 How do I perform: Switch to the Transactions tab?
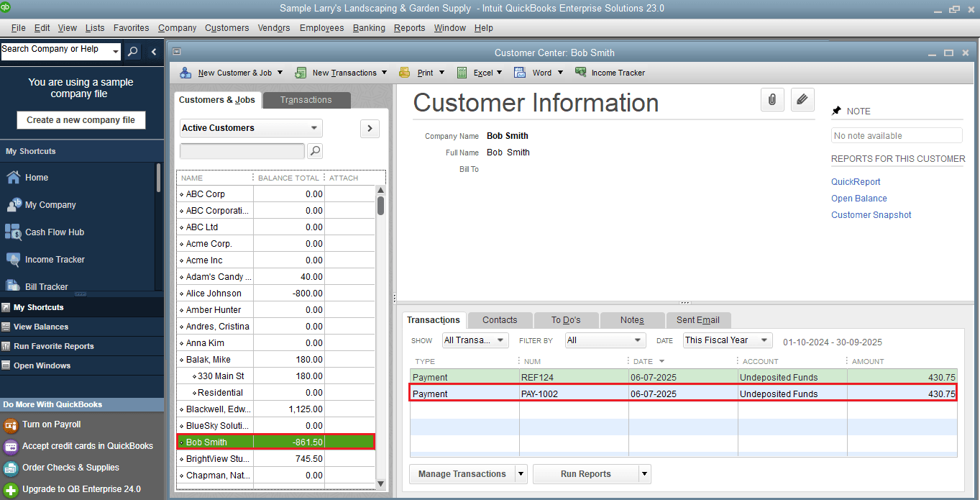pos(306,99)
